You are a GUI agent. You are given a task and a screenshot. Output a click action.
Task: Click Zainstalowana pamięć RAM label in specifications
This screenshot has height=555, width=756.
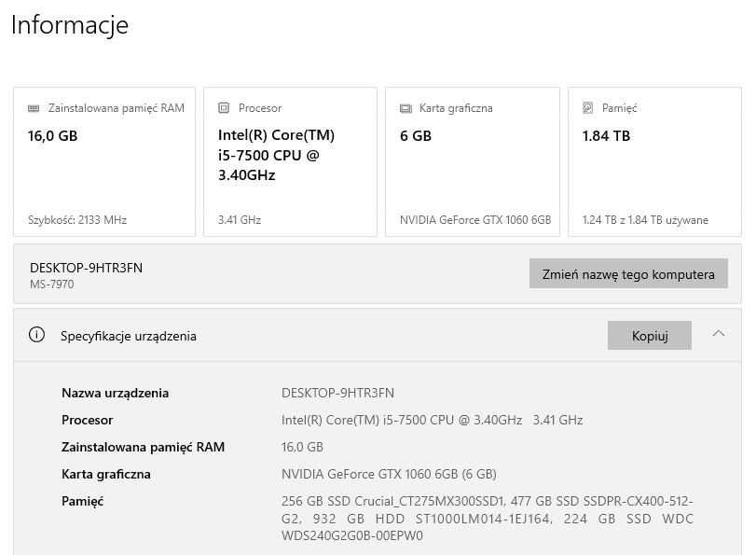point(144,447)
